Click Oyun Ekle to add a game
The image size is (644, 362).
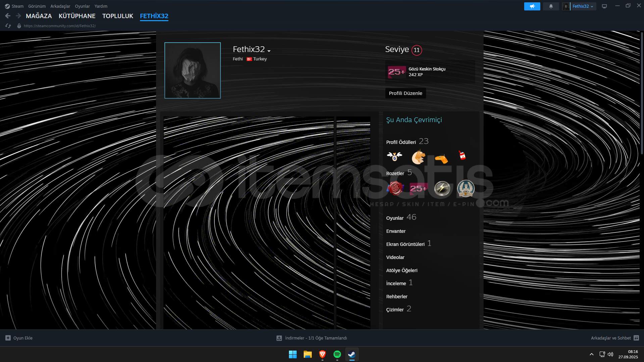click(23, 338)
